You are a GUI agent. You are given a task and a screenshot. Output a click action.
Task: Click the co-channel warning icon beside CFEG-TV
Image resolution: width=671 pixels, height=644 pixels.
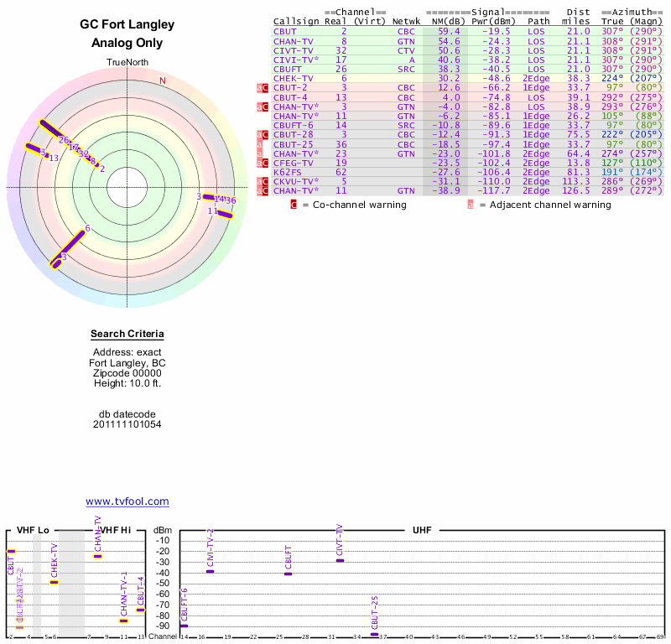pos(263,163)
